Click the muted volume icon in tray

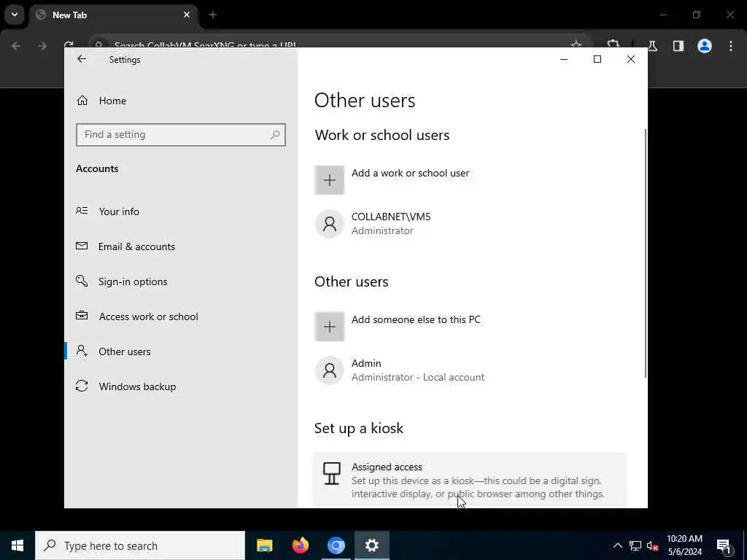click(652, 545)
